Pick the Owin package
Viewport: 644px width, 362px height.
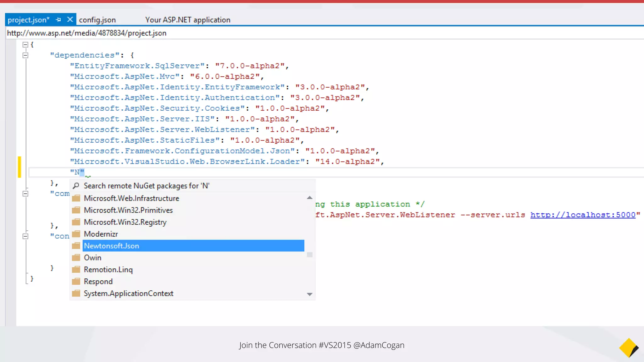pyautogui.click(x=92, y=258)
